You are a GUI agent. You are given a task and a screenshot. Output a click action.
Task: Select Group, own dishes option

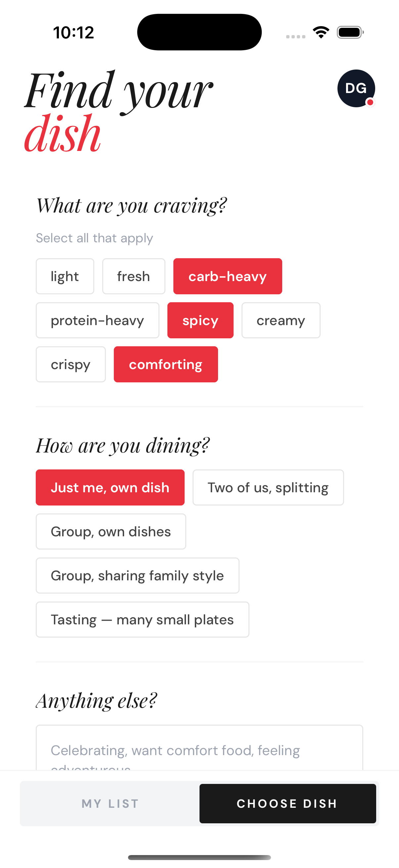111,531
